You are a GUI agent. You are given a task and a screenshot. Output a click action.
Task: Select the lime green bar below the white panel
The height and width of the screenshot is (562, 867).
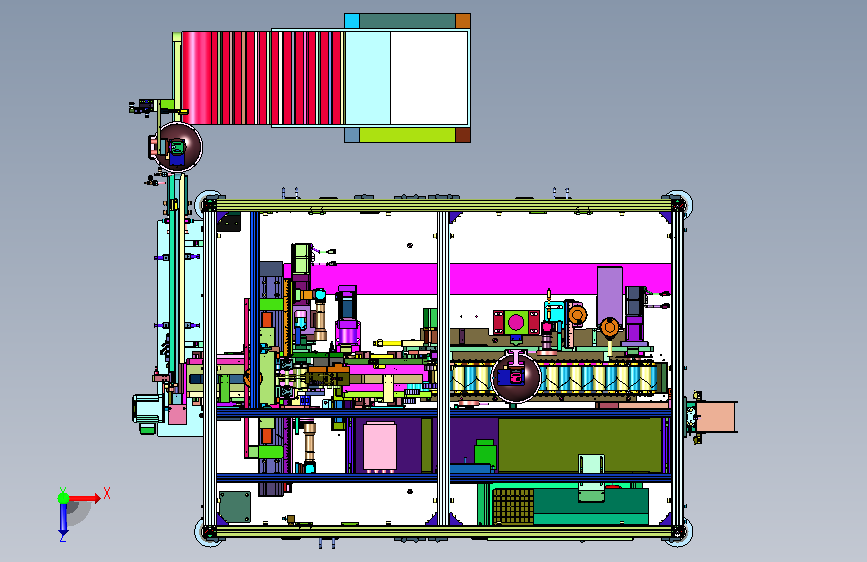coord(408,135)
